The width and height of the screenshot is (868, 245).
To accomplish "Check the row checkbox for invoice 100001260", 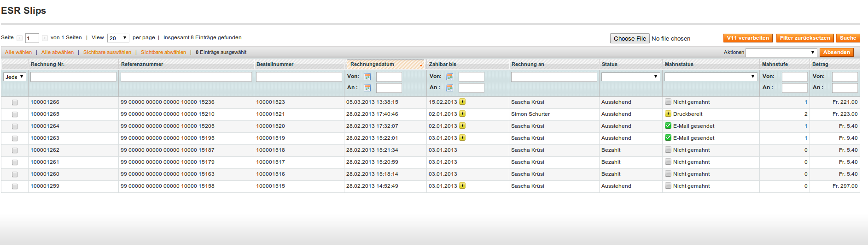I will tap(15, 174).
